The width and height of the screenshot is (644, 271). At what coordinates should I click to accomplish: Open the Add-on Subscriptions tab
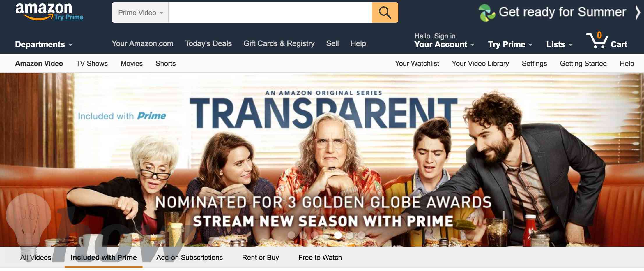tap(190, 258)
